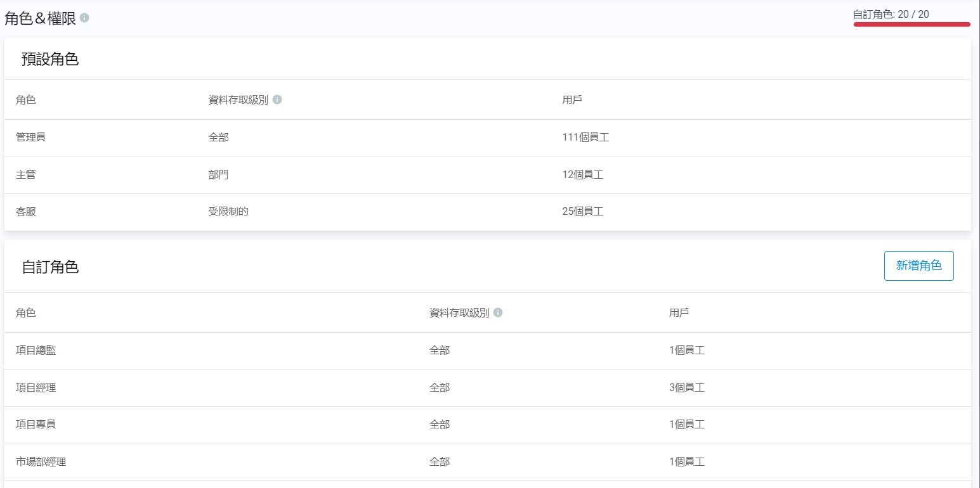Click the 資料存取級別 info icon in 預設角色 table
Viewport: 980px width, 488px height.
pos(277,100)
